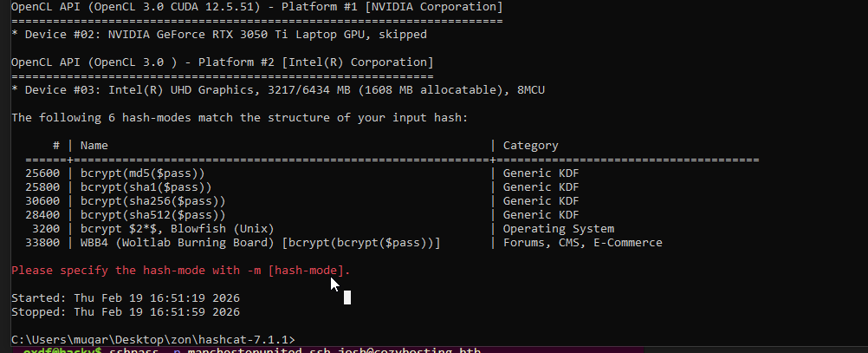
Task: Click the OpenCL Platform #2 Intel header
Action: pyautogui.click(x=223, y=62)
